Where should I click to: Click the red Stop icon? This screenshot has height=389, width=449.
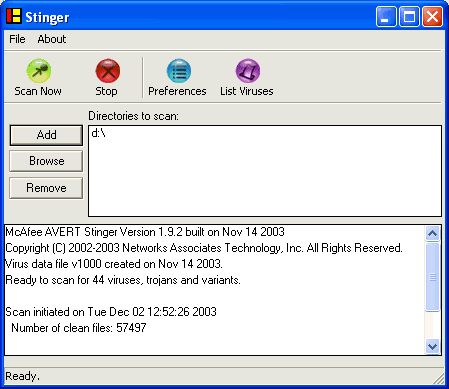point(108,71)
